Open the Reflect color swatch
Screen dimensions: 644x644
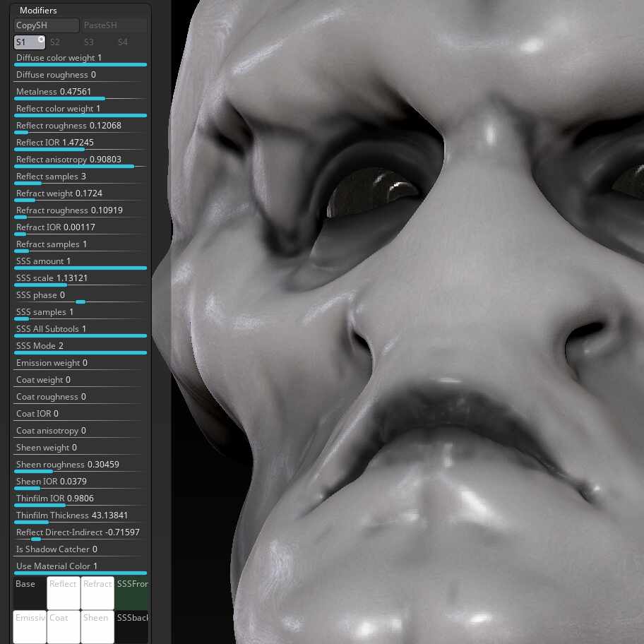[64, 592]
